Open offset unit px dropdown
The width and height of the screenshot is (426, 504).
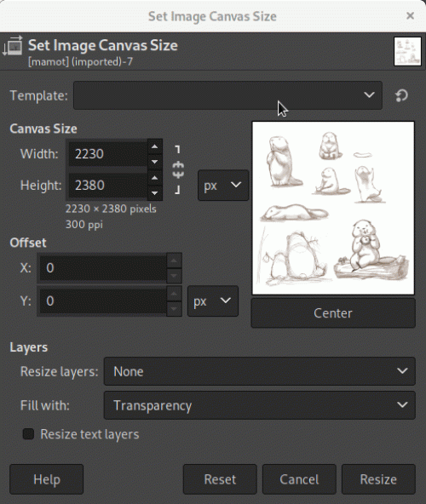(x=213, y=301)
